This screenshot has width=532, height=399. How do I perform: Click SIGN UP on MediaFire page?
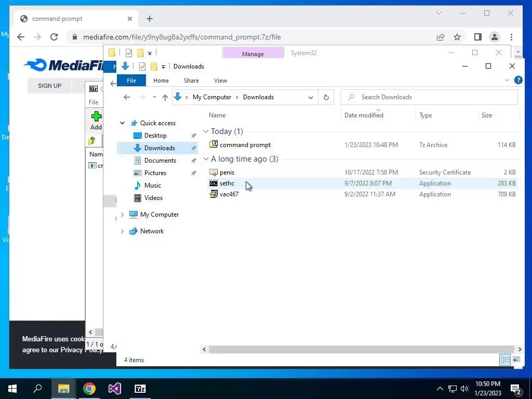point(49,86)
